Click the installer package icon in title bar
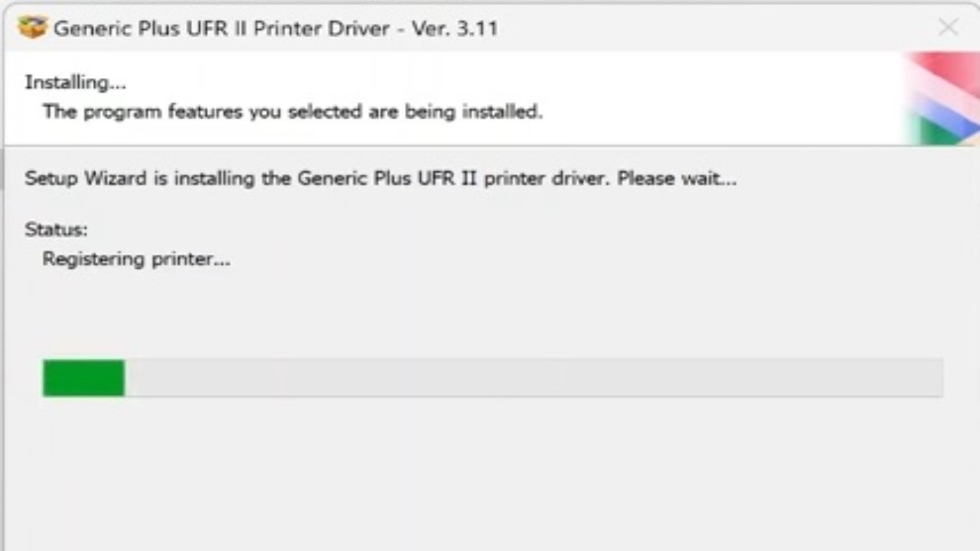Screen dimensions: 980x551 32,28
